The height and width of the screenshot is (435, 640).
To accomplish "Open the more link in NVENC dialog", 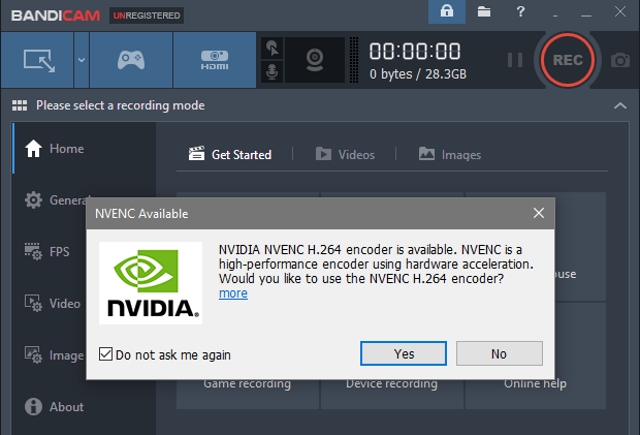I will point(233,293).
